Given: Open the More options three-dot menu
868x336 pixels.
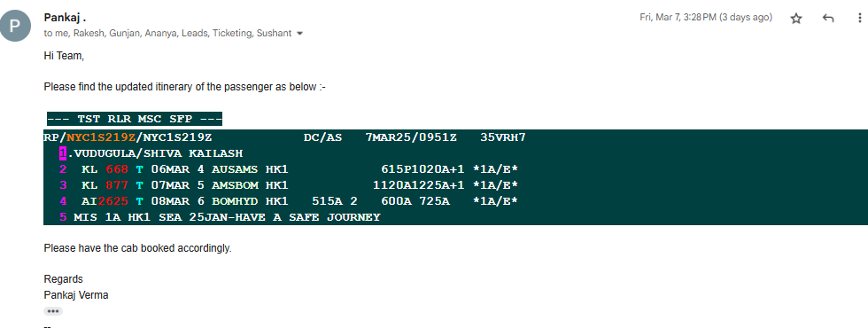Looking at the screenshot, I should tap(858, 19).
